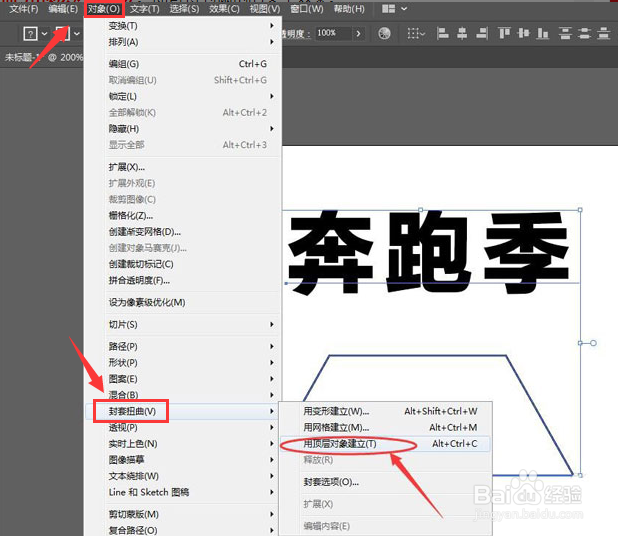618x536 pixels.
Task: Expand the Line 和 Sketch 图稿 submenu
Action: [x=183, y=492]
